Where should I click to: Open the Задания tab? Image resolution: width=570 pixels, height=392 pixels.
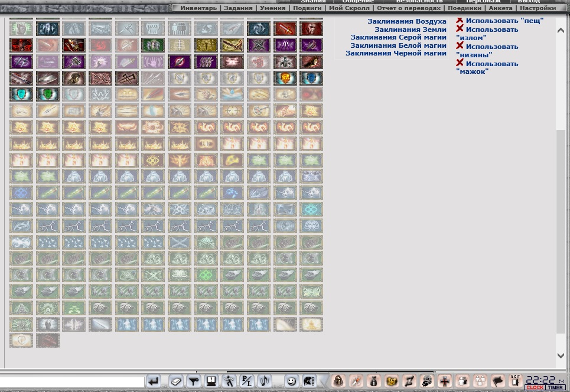point(238,8)
